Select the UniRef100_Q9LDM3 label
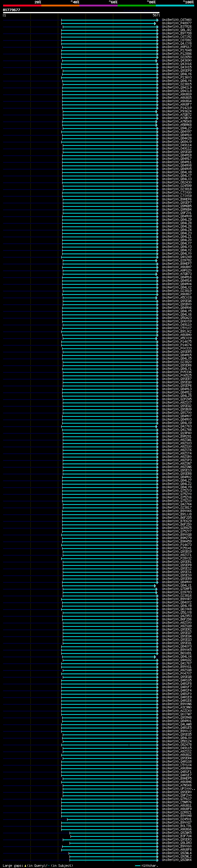The height and width of the screenshot is (868, 197). tap(176, 843)
